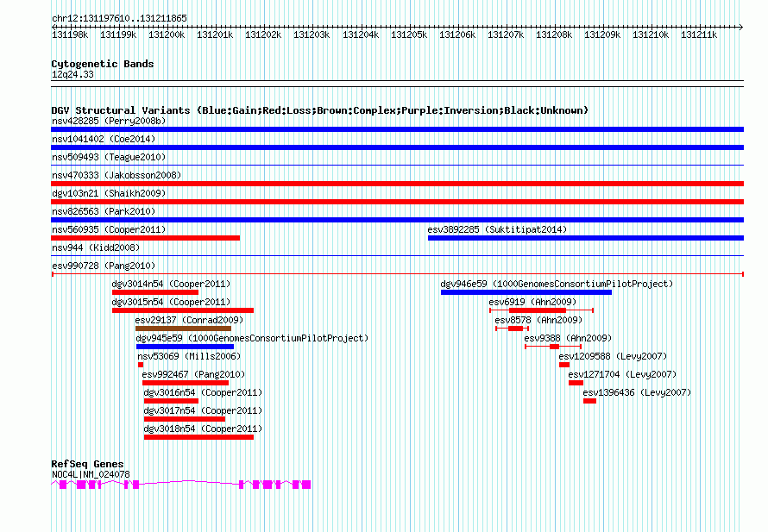Click the red glyph under esv9388
The height and width of the screenshot is (532, 768).
tap(554, 347)
